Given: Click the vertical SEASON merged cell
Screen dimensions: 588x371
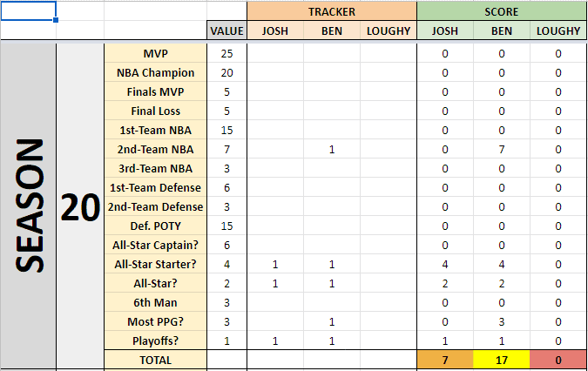Looking at the screenshot, I should tap(29, 206).
